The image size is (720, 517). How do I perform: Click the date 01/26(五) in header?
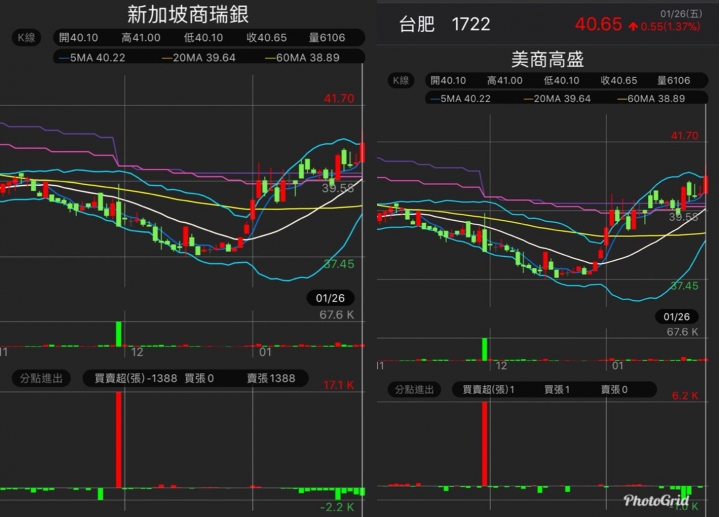point(681,14)
